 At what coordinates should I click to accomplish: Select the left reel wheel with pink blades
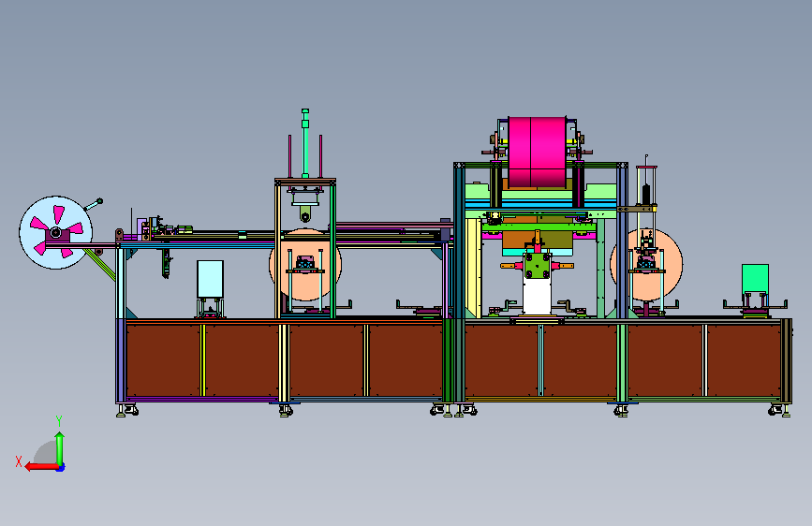(56, 232)
